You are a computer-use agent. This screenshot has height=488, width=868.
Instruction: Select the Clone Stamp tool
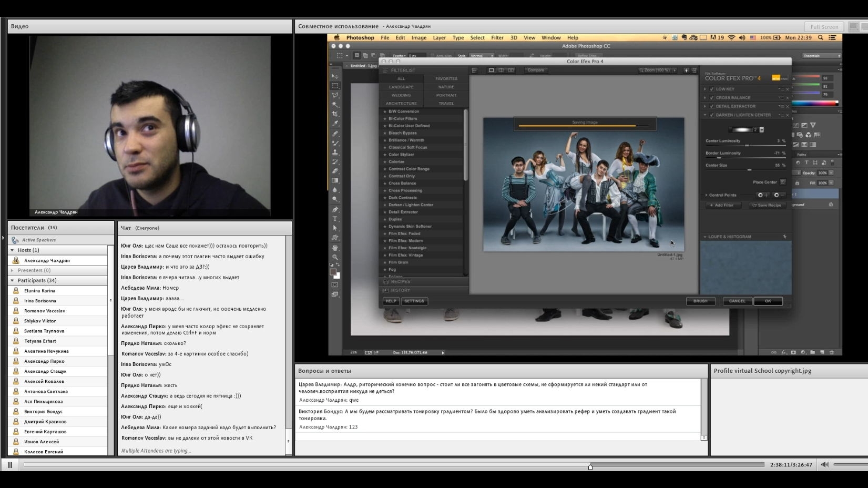point(335,152)
